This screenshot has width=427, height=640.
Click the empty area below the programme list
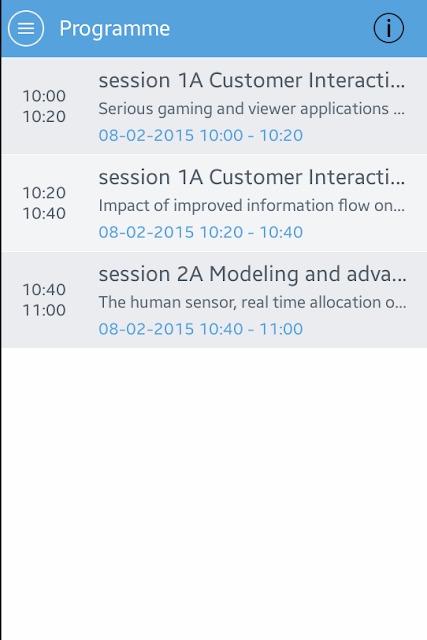coord(214,494)
